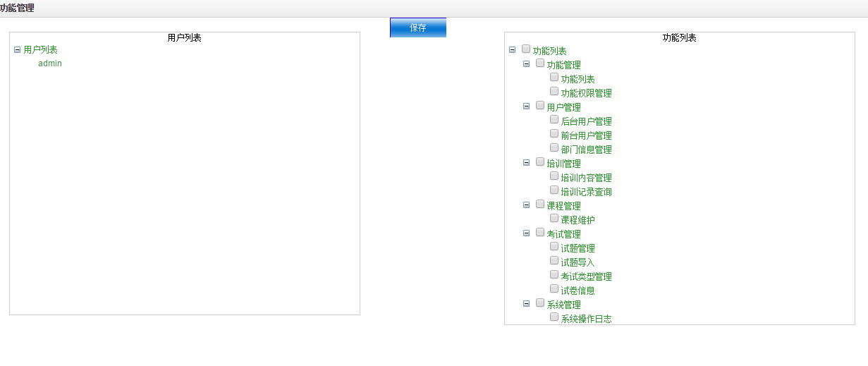Tick the child 功能列表 checkbox under 功能管理

[x=554, y=78]
